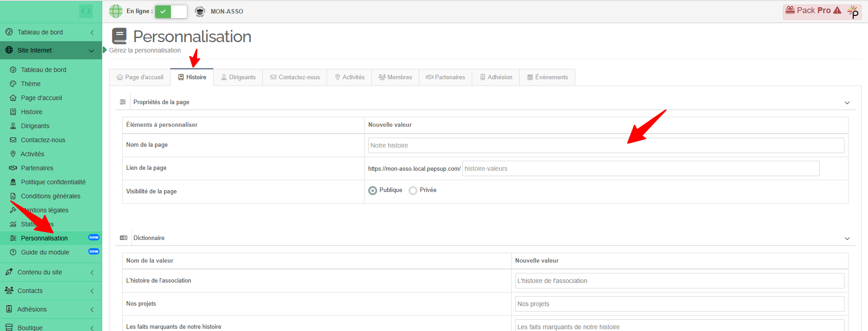Viewport: 868px width, 331px height.
Task: Click the Thème palette icon in sidebar
Action: coord(13,84)
